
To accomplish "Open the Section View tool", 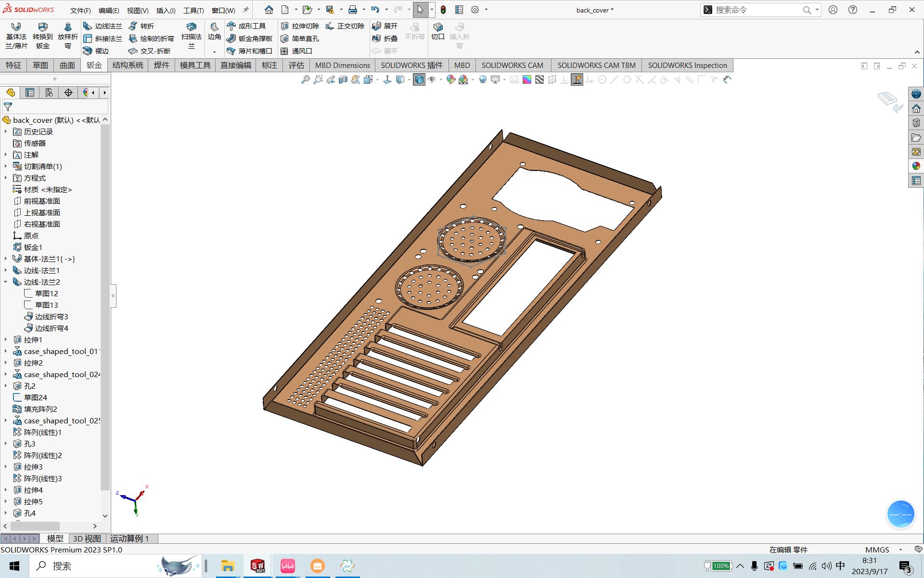I will coord(343,80).
